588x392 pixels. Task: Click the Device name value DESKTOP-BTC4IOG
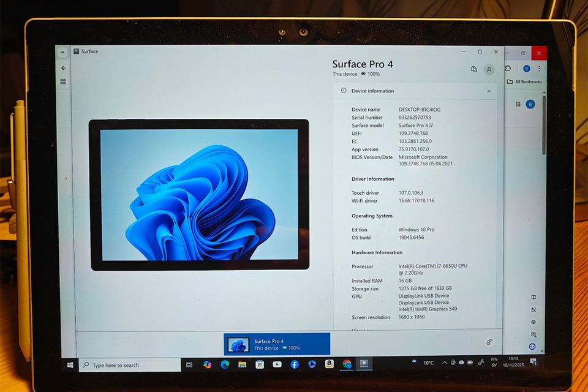point(419,110)
